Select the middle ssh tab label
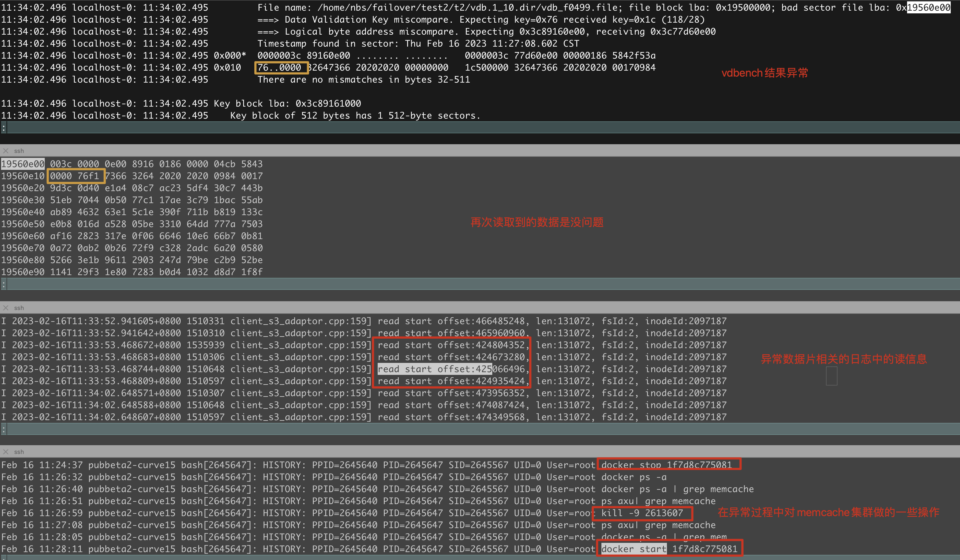The width and height of the screenshot is (960, 560). [19, 308]
